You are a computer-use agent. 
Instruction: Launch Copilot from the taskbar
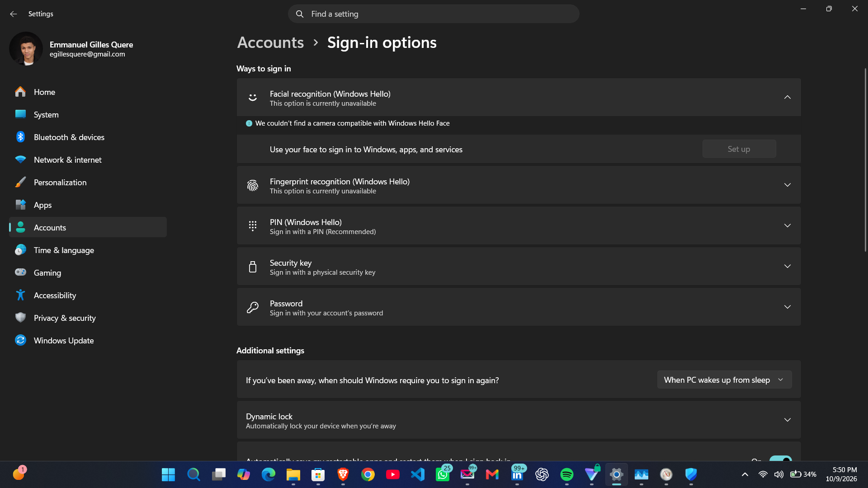(x=244, y=474)
